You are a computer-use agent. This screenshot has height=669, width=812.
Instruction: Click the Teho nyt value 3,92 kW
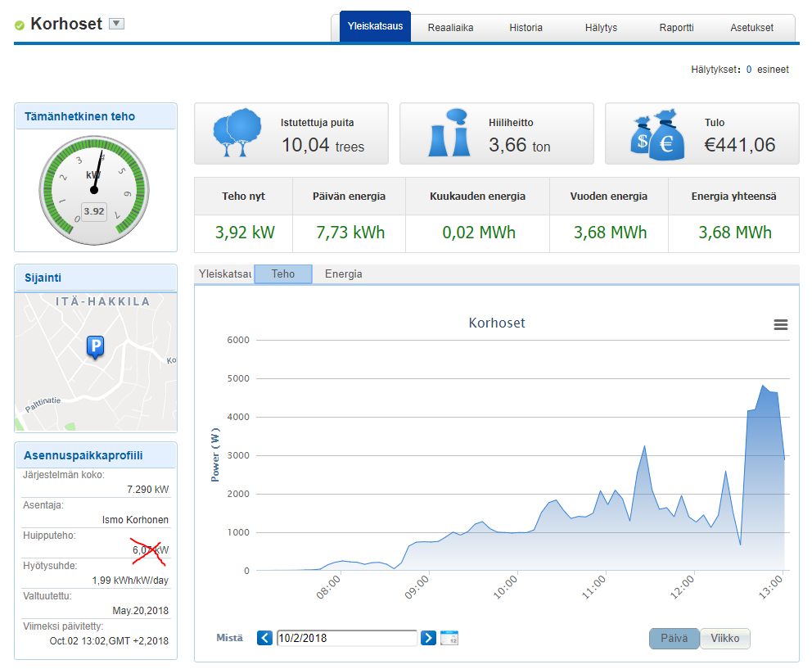[x=245, y=233]
